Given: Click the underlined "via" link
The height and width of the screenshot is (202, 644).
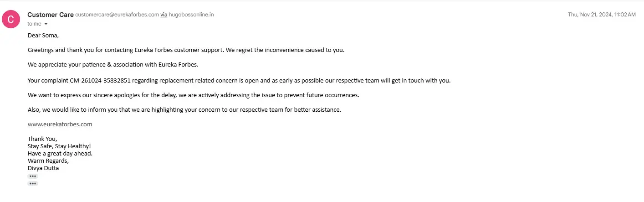Looking at the screenshot, I should tap(164, 15).
